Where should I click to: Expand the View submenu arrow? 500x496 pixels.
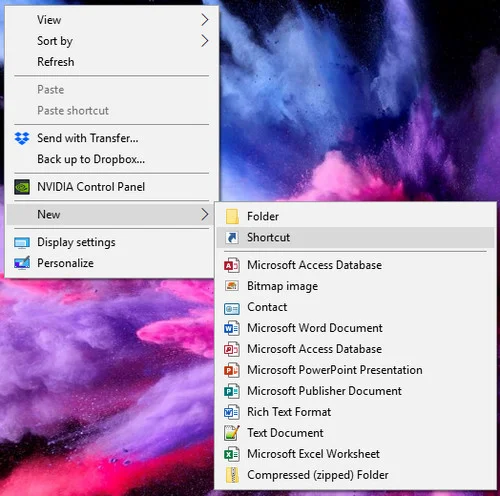(205, 20)
